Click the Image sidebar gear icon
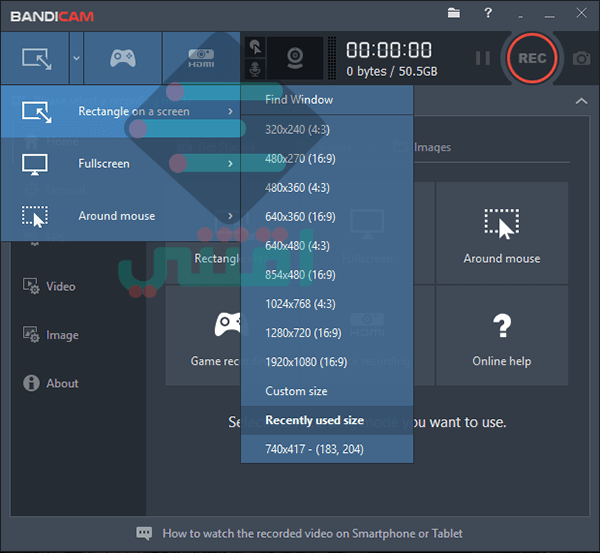Viewport: 600px width, 553px height. [31, 334]
